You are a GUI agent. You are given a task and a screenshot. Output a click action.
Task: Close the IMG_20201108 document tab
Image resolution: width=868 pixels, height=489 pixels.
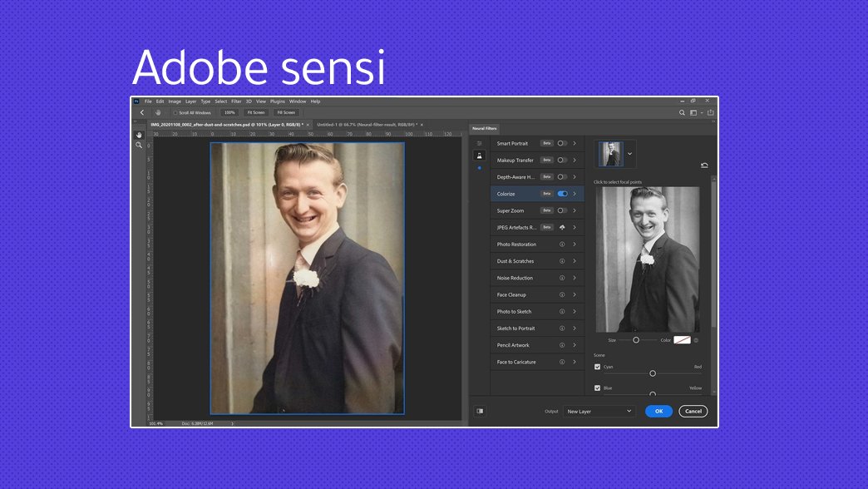[x=308, y=125]
